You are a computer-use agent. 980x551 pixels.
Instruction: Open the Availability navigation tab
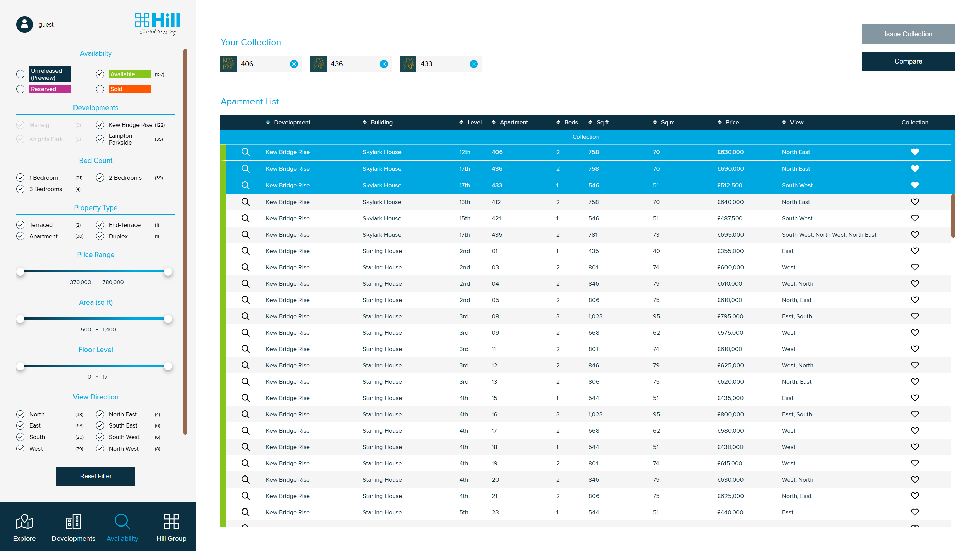point(122,528)
